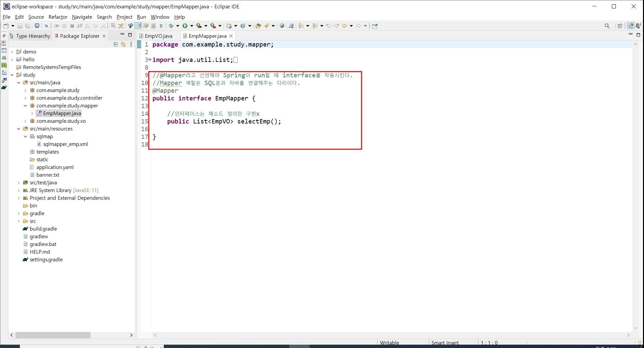This screenshot has width=644, height=348.
Task: Minimize the editor area
Action: [x=630, y=34]
